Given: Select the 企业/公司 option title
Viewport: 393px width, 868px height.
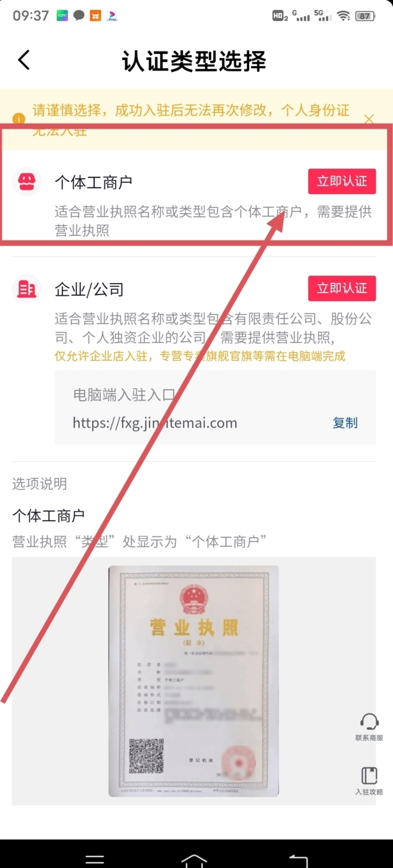Looking at the screenshot, I should (x=89, y=289).
